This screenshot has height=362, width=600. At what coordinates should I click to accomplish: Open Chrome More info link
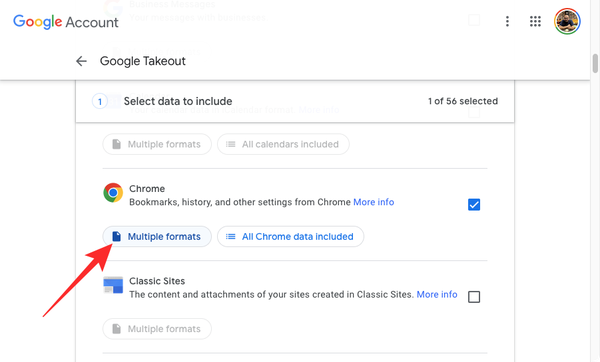coord(373,202)
